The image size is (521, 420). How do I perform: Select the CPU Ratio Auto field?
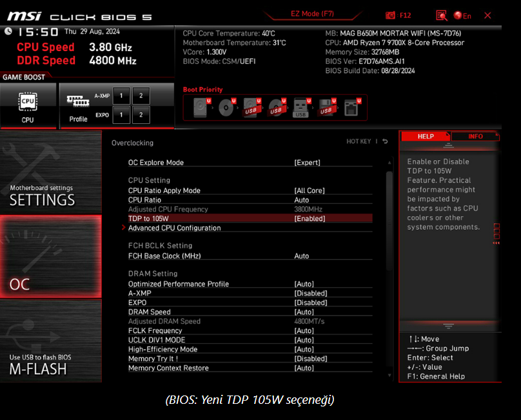coord(250,200)
